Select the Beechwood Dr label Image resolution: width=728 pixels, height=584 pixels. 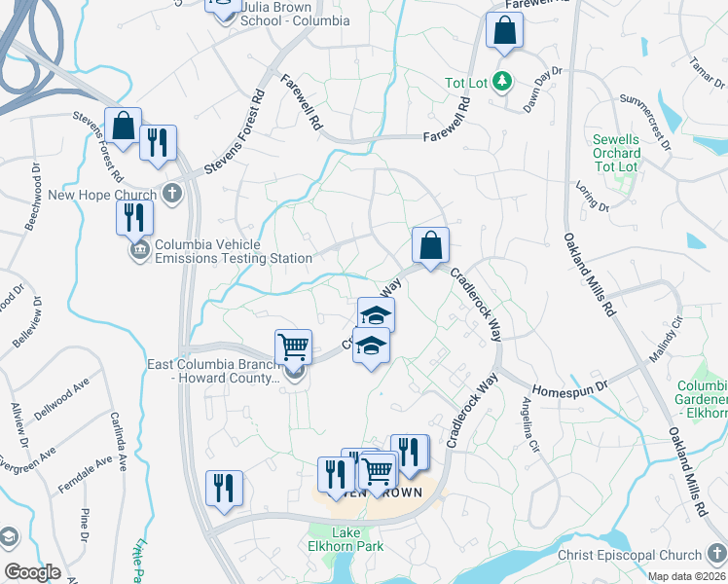click(32, 197)
